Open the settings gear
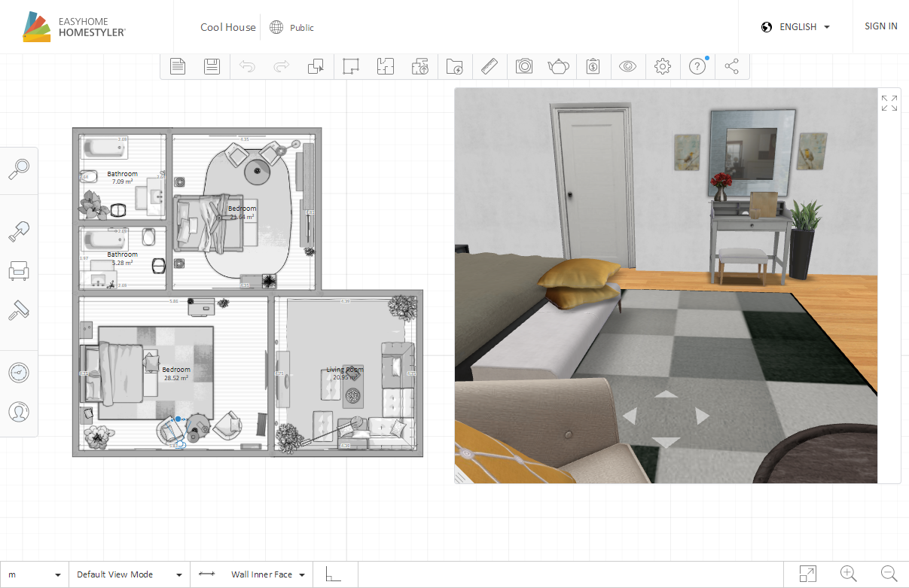The width and height of the screenshot is (909, 588). pos(663,66)
